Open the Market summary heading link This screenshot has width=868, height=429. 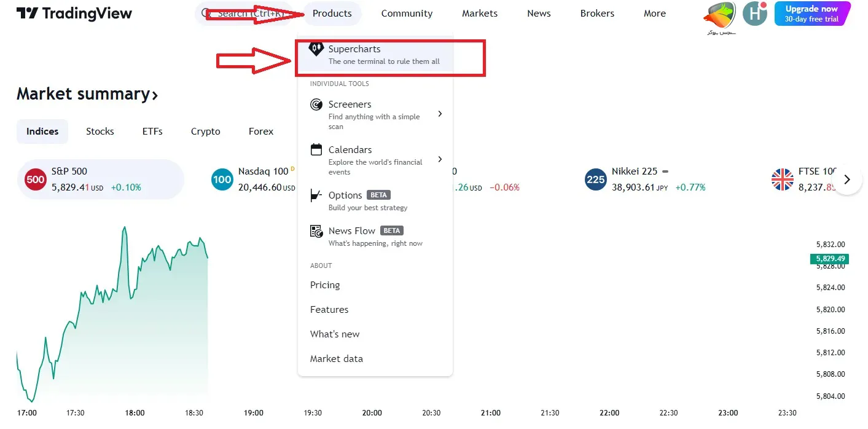click(x=87, y=94)
